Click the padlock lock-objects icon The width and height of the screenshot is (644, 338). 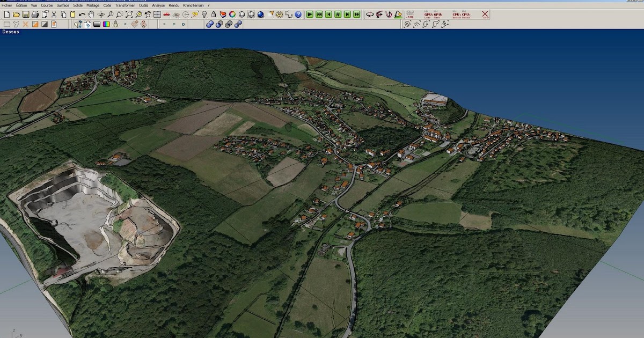214,14
